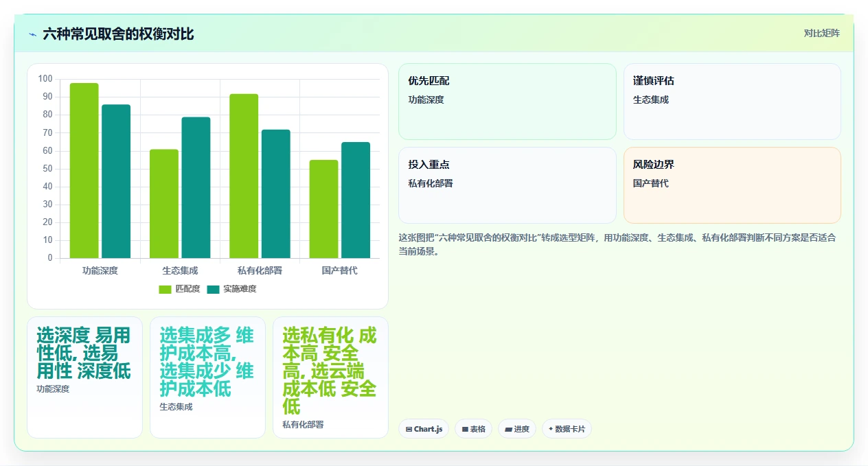Click the 选私有化 成本高 stat card headline
The height and width of the screenshot is (466, 868).
(330, 371)
